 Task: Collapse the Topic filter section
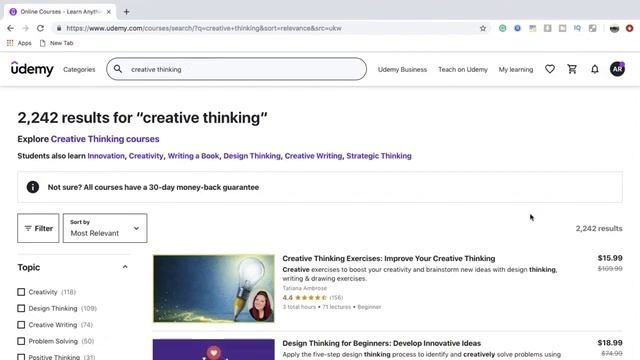(x=125, y=267)
